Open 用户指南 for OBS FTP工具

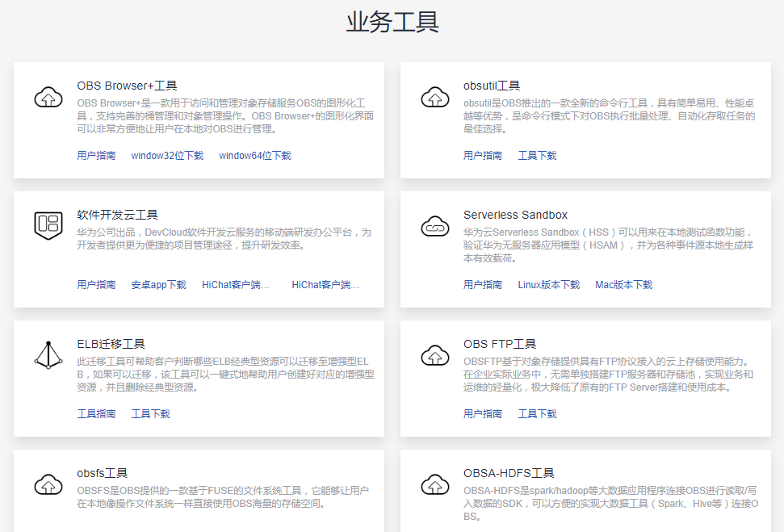click(483, 413)
